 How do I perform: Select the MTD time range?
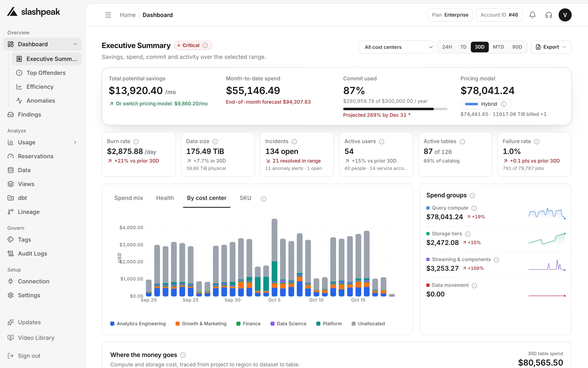[498, 47]
